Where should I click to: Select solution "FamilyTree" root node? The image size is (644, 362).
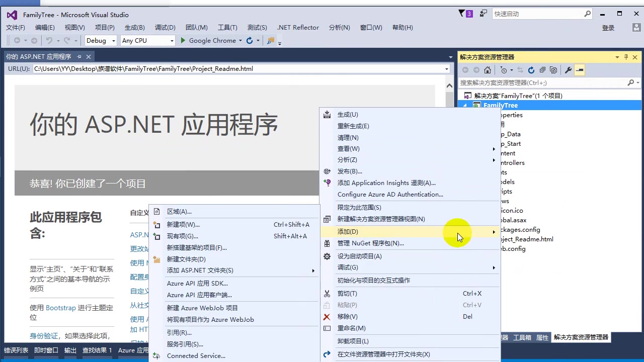click(518, 96)
